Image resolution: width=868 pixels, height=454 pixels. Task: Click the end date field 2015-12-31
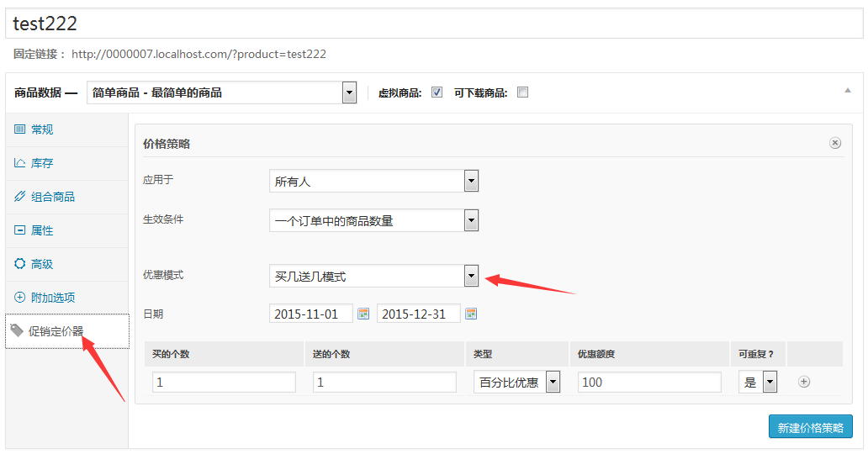click(419, 314)
